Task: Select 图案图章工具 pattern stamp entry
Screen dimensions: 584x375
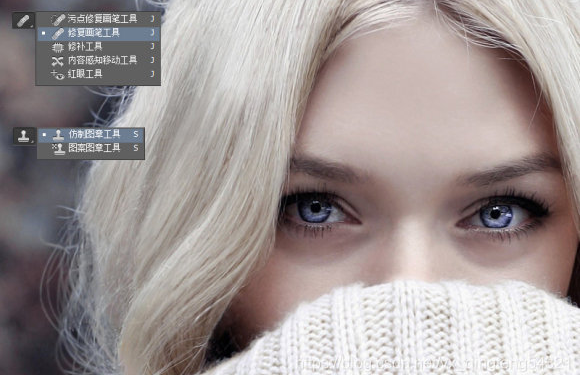Action: [x=91, y=148]
